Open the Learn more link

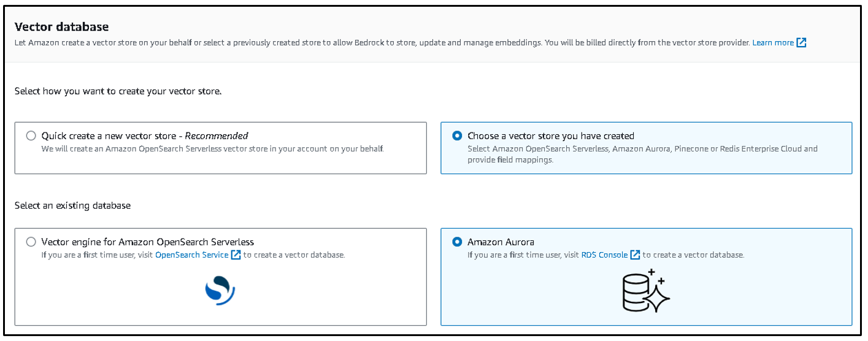point(773,43)
